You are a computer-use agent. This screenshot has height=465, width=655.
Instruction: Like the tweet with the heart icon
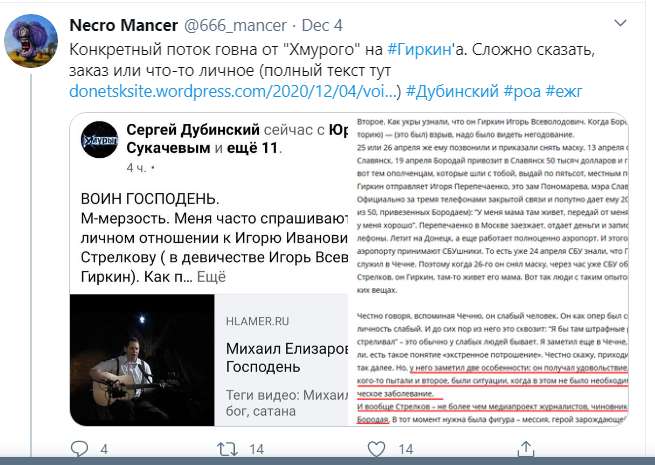(x=376, y=449)
